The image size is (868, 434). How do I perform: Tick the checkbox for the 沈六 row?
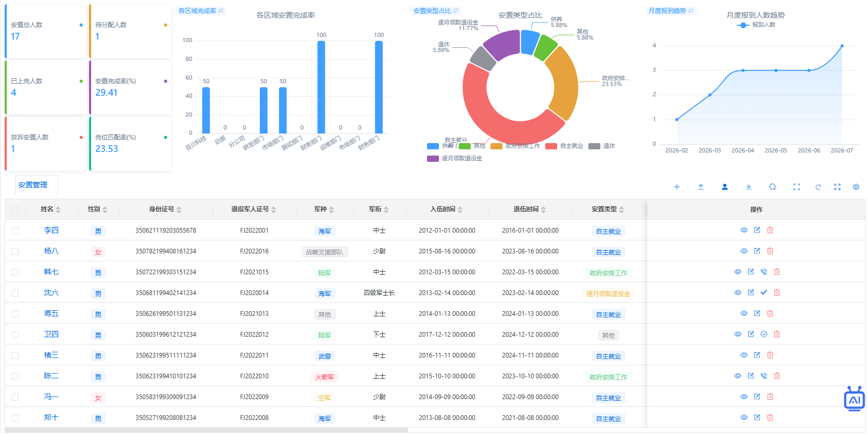coord(15,293)
